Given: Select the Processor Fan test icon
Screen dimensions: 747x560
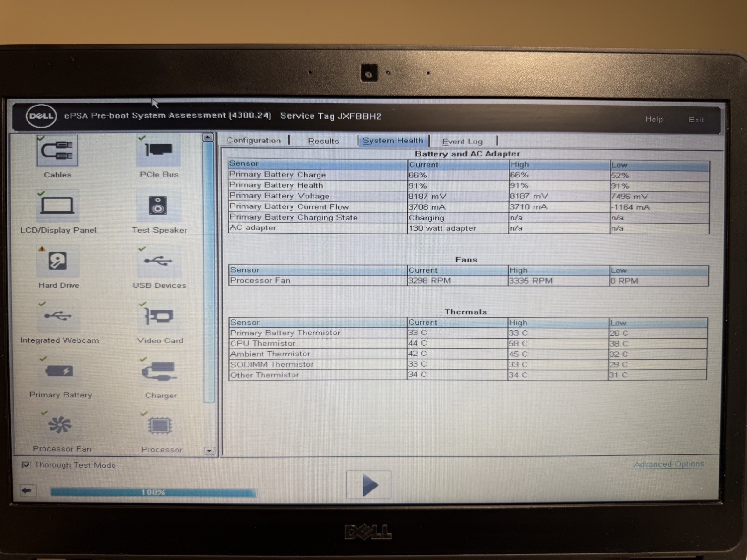Looking at the screenshot, I should tap(60, 425).
